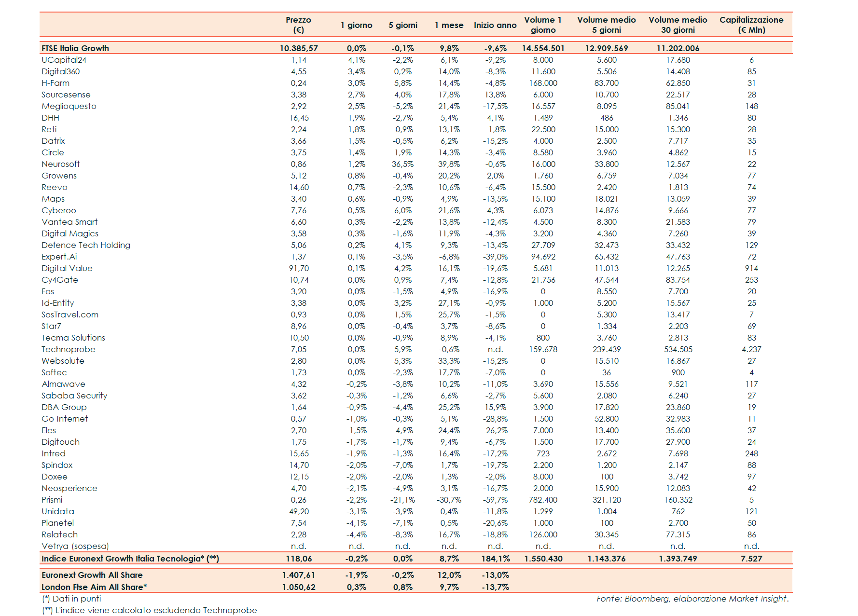Select the "Websolute" row name

point(63,361)
